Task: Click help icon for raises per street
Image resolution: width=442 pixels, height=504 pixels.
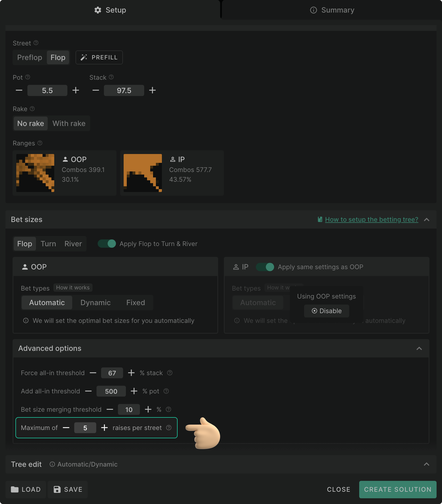Action: point(169,428)
